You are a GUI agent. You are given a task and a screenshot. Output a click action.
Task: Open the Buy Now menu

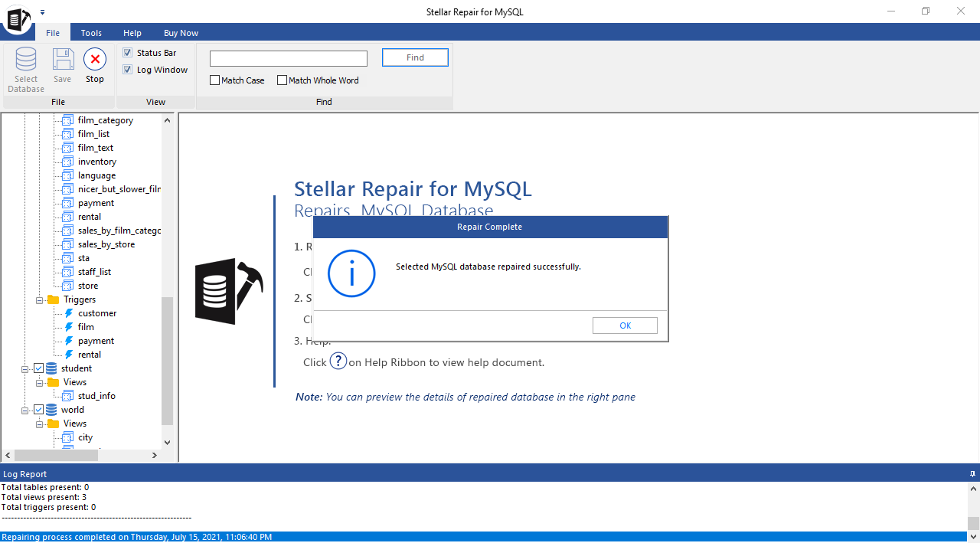[181, 33]
